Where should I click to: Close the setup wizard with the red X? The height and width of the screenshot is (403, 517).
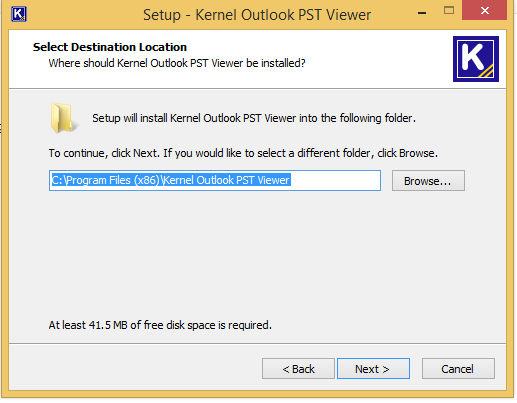(484, 10)
